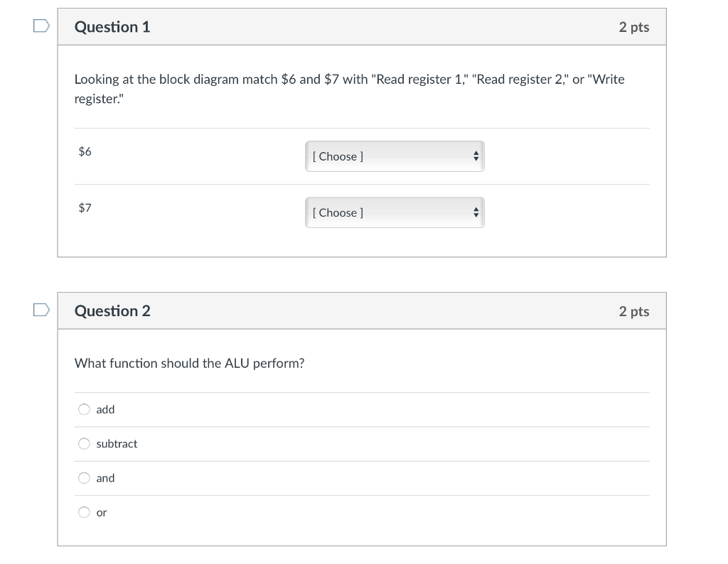Click the Question 2 header bar

pos(363,310)
